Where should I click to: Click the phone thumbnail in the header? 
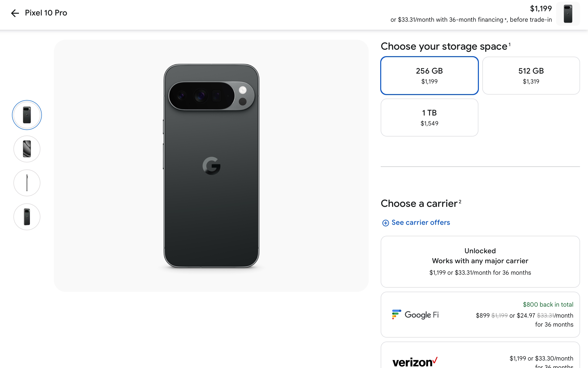(x=568, y=14)
